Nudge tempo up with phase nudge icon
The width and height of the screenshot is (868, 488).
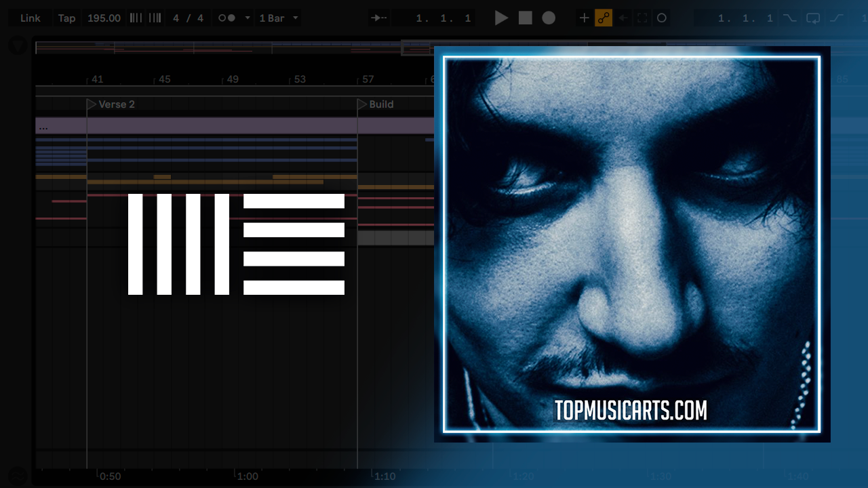[x=155, y=18]
